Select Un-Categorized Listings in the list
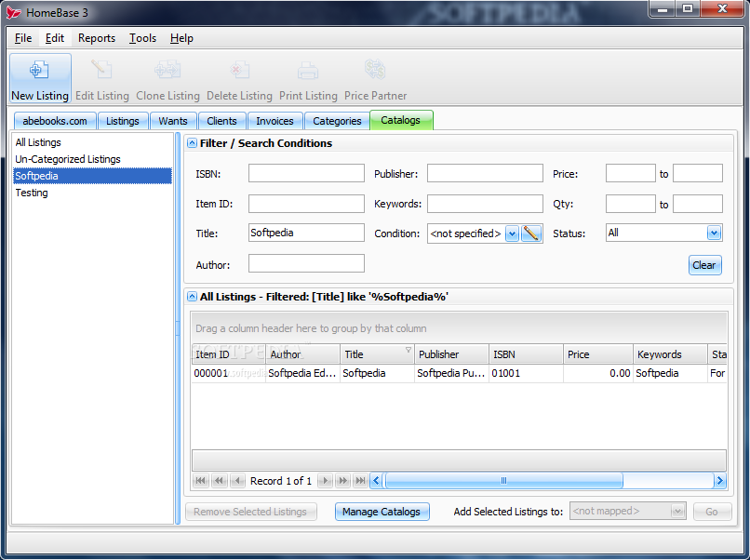Image resolution: width=750 pixels, height=560 pixels. pyautogui.click(x=92, y=159)
